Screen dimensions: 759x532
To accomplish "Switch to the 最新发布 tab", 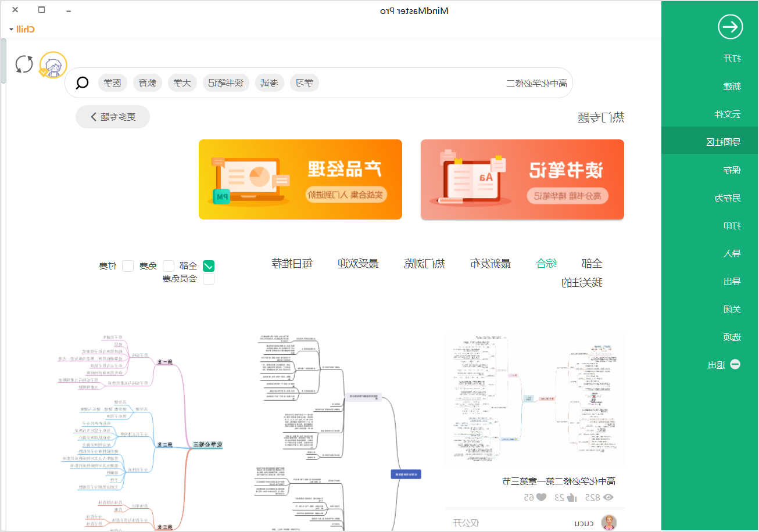I will [x=491, y=263].
